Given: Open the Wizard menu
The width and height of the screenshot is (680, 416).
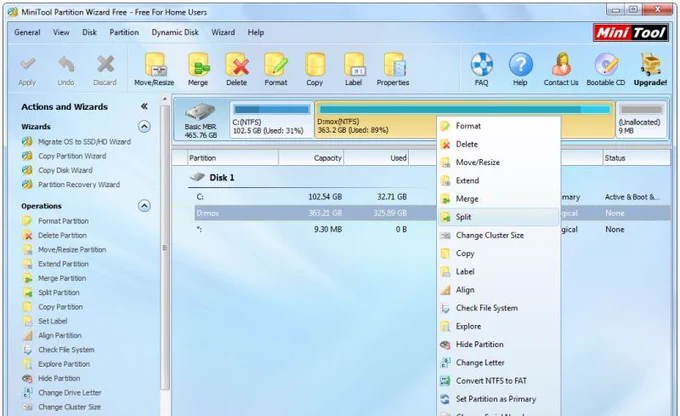Looking at the screenshot, I should [223, 33].
